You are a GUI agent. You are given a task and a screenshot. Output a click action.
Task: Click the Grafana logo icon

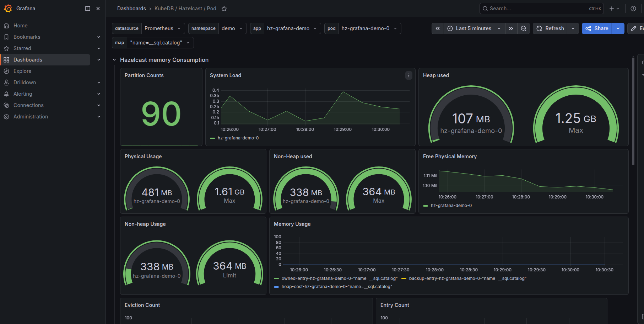(x=8, y=9)
